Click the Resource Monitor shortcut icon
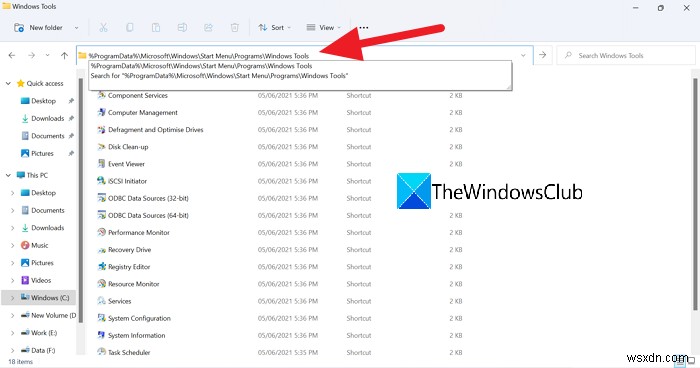Image resolution: width=700 pixels, height=368 pixels. pyautogui.click(x=101, y=284)
